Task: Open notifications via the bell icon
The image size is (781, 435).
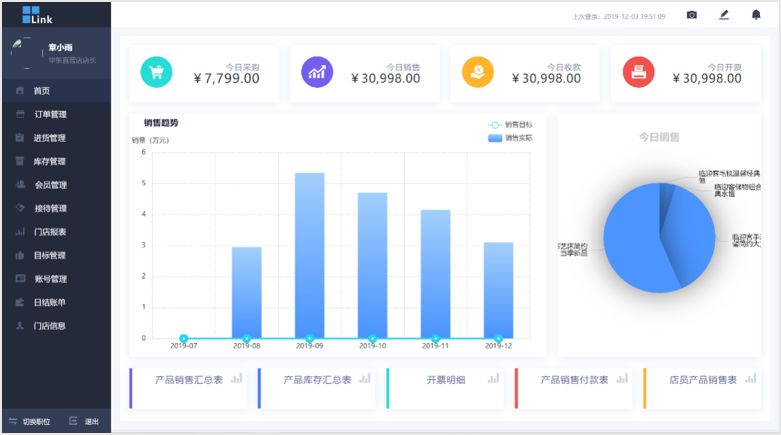Action: pyautogui.click(x=756, y=15)
